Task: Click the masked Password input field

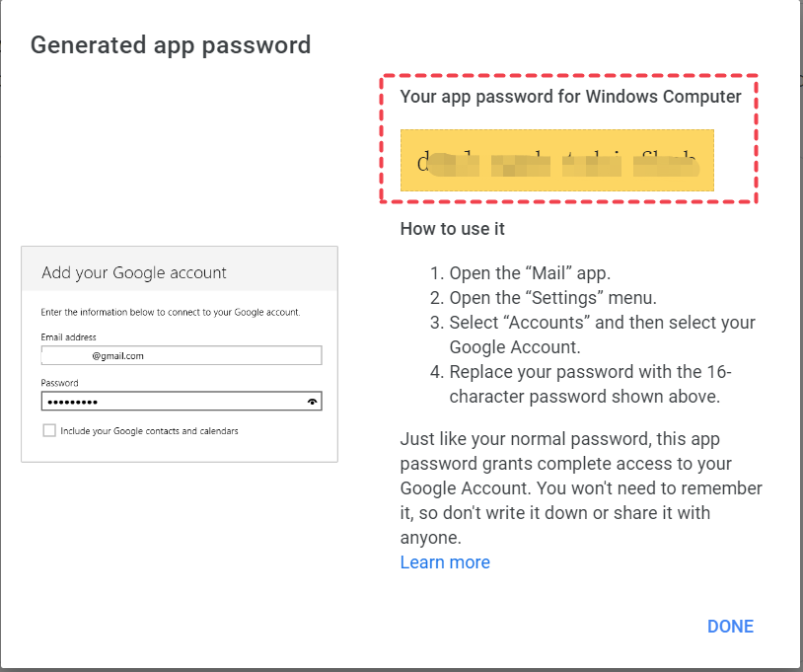Action: pos(168,402)
